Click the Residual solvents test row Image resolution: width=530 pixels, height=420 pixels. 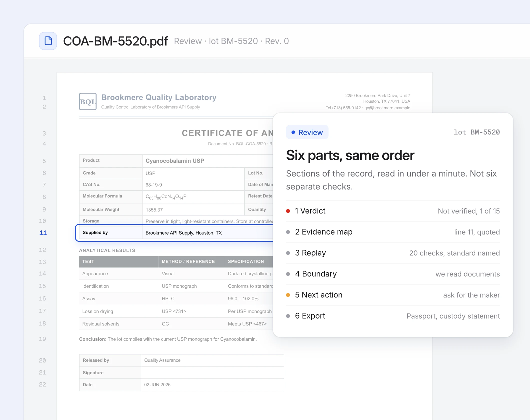(176, 324)
